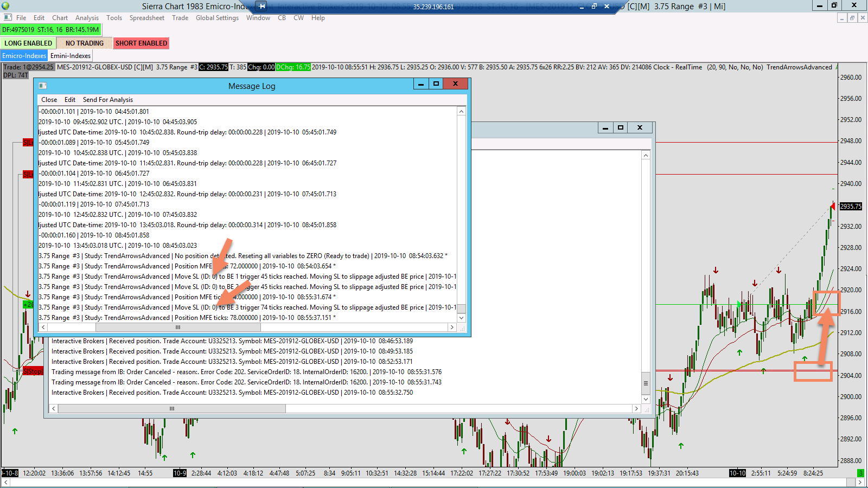
Task: Open the Spreadsheet menu
Action: (147, 18)
